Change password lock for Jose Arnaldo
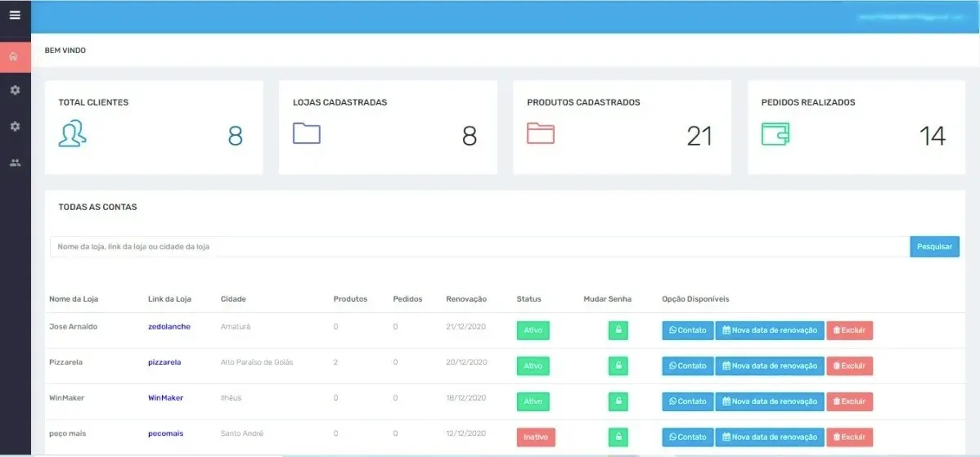The height and width of the screenshot is (457, 980). (x=618, y=330)
